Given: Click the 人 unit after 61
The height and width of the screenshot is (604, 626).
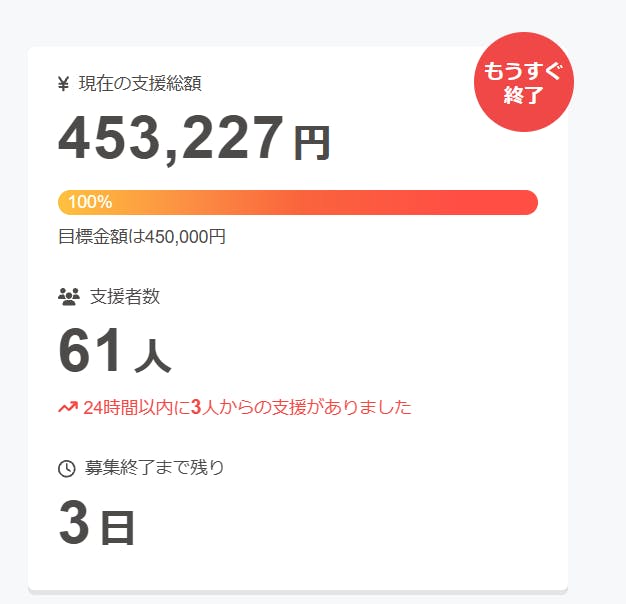Looking at the screenshot, I should pos(152,355).
